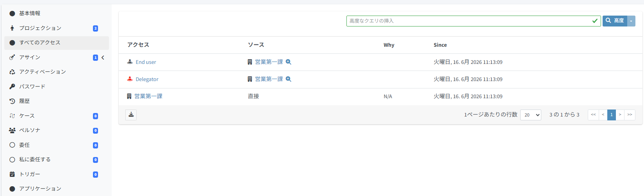Click the users group icon beside ペルソナ
This screenshot has width=644, height=196.
[x=12, y=131]
